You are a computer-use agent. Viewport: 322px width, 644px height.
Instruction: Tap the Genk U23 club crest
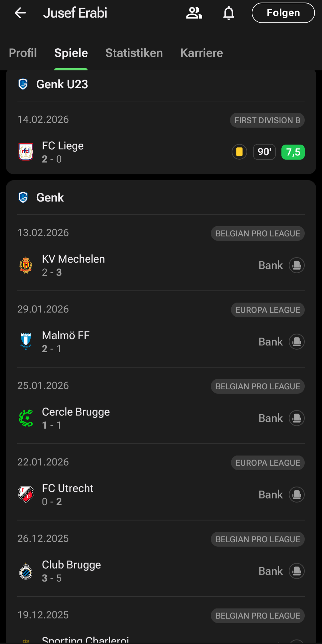pos(23,84)
